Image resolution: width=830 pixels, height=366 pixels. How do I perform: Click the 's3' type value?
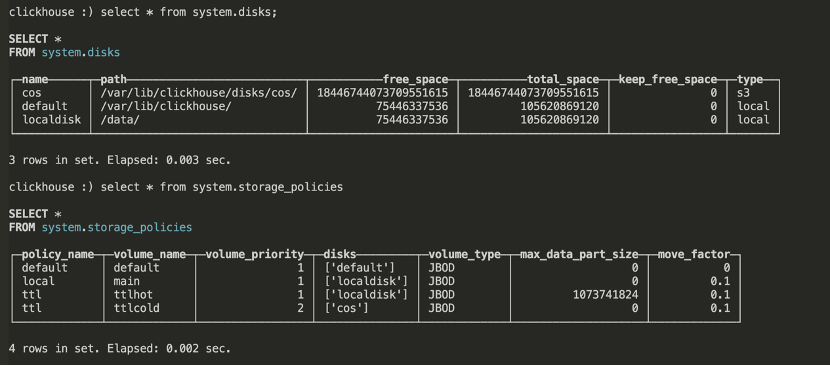[747, 93]
